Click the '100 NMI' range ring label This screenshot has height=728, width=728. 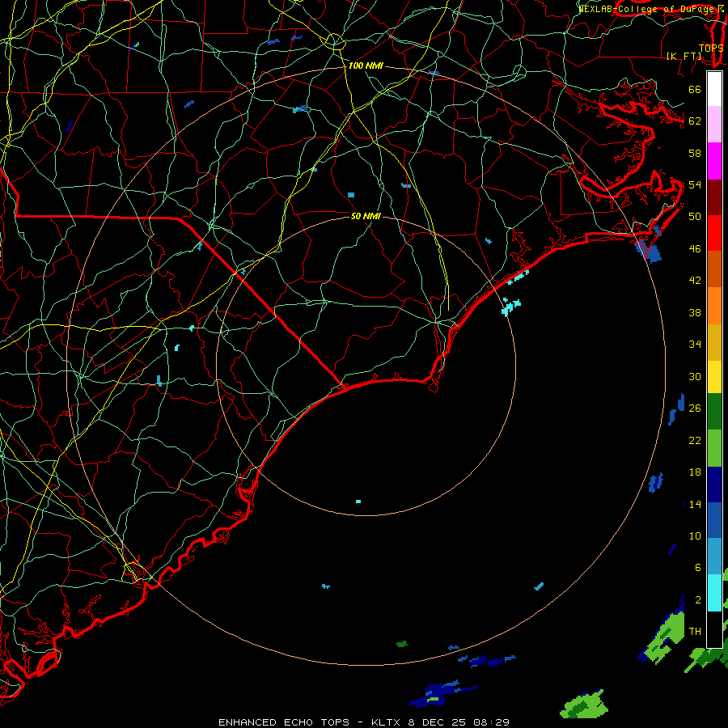366,66
